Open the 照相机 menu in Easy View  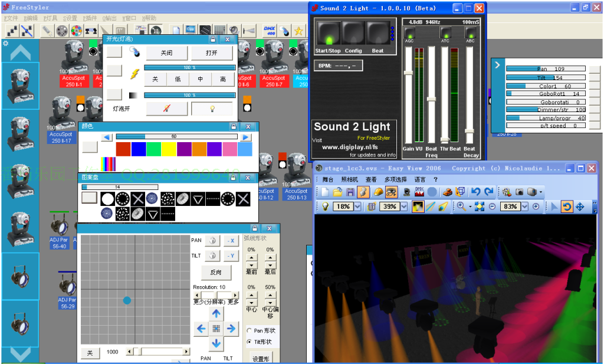[x=349, y=179]
